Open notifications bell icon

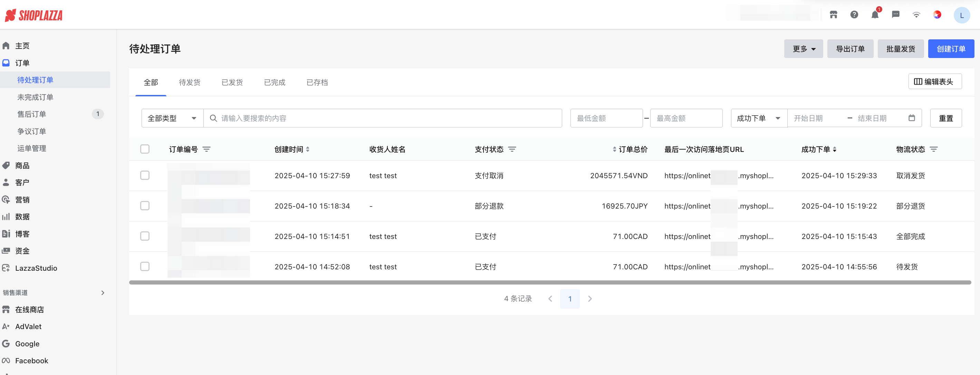(x=875, y=15)
